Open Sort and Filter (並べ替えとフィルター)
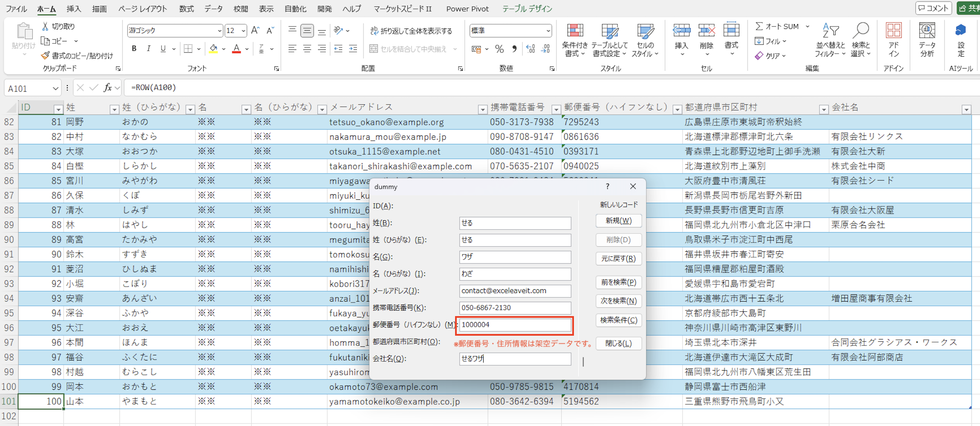Screen dimensions: 980x426 (830, 40)
